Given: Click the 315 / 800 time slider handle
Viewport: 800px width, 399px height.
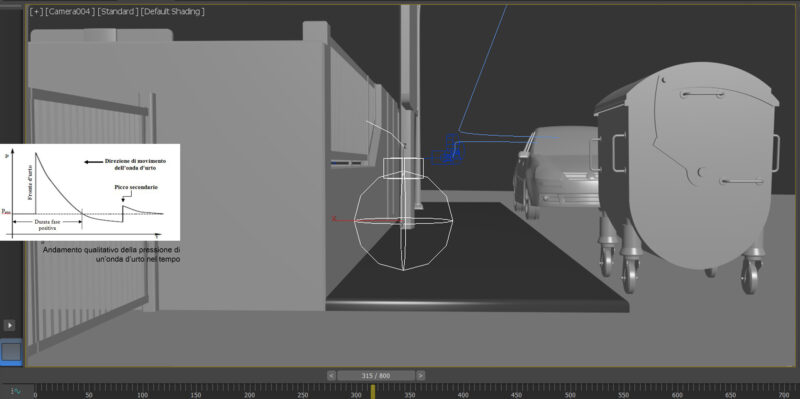Looking at the screenshot, I should (x=376, y=376).
